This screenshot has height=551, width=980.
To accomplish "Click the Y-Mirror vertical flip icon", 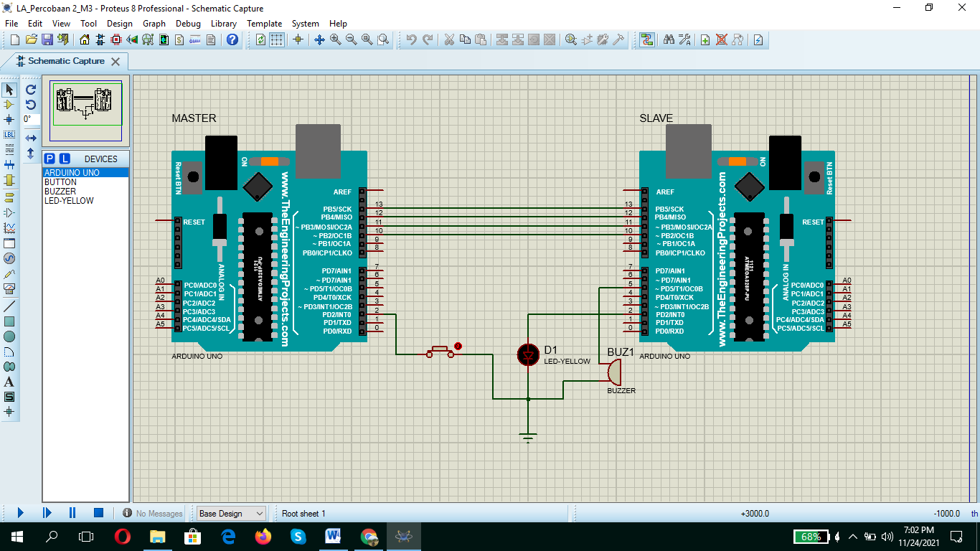I will [31, 153].
